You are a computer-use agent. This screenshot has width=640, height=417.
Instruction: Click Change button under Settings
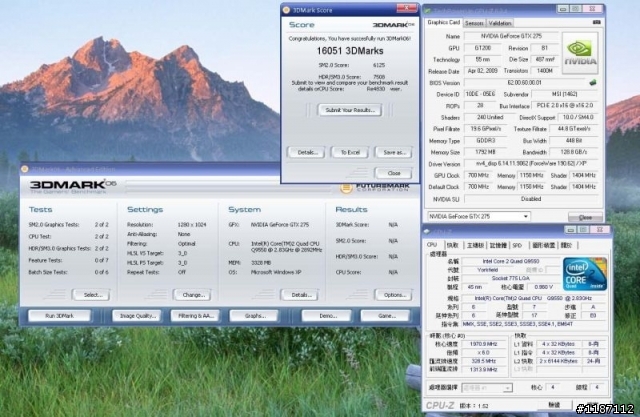(x=192, y=295)
